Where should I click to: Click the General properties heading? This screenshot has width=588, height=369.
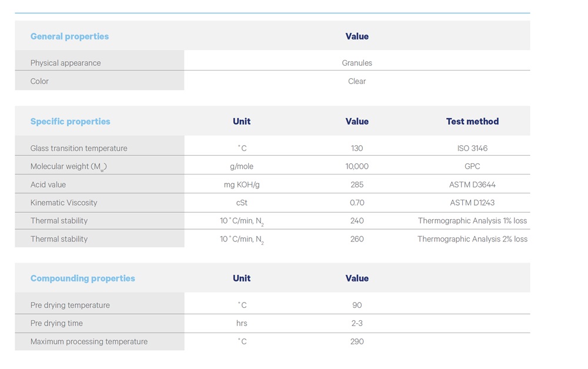[x=69, y=36]
